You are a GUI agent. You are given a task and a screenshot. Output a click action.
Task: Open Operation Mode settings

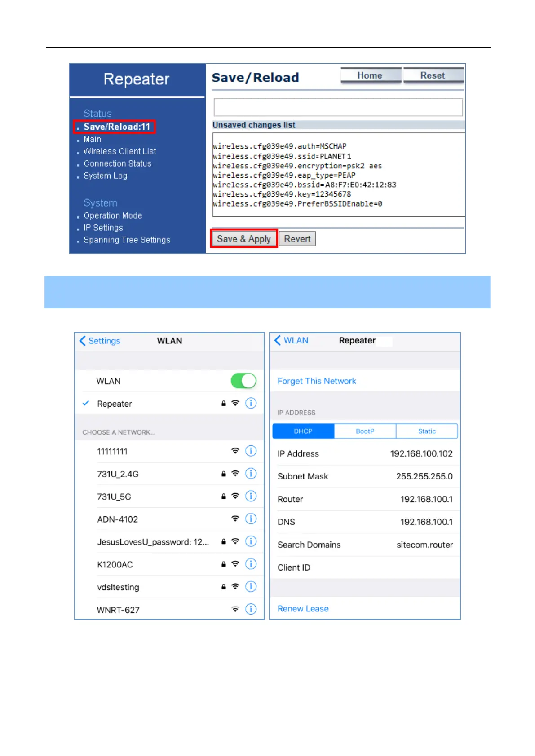pos(112,215)
